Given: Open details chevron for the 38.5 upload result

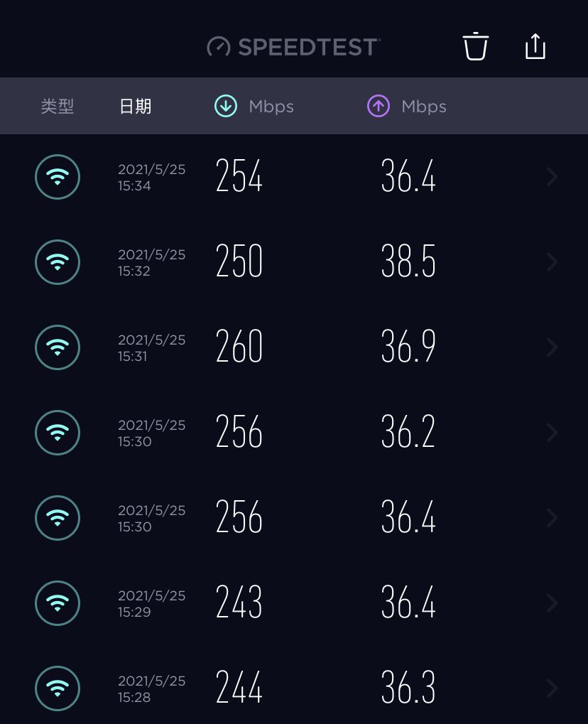Looking at the screenshot, I should pos(552,262).
